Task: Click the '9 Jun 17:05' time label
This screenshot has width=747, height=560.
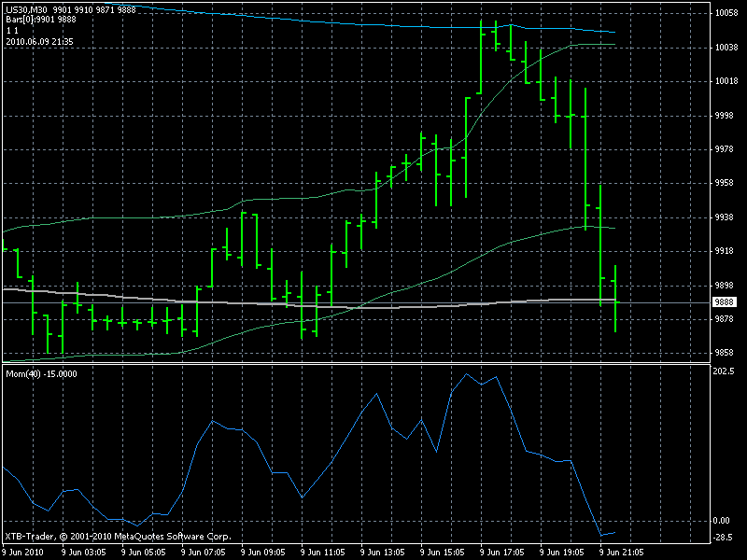Action: [x=502, y=553]
